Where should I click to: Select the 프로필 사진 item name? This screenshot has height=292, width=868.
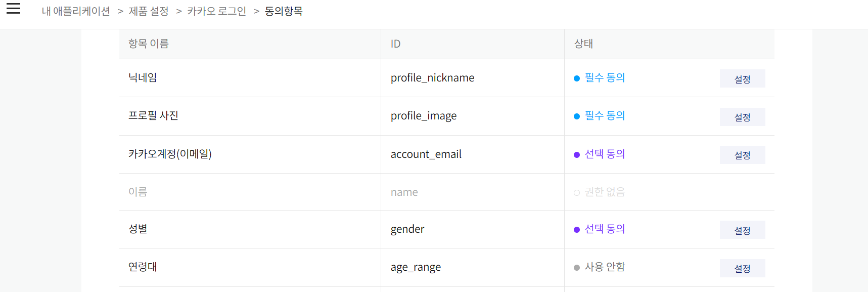[153, 115]
